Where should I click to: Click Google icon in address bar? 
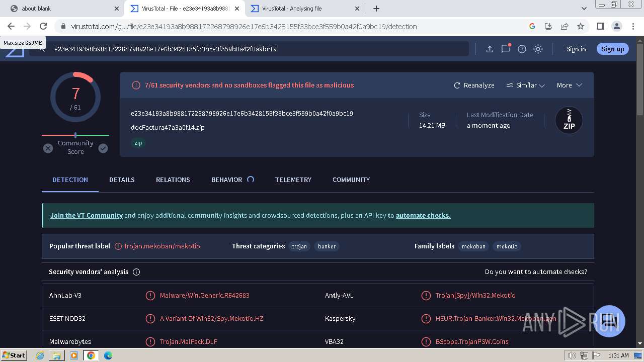click(532, 26)
